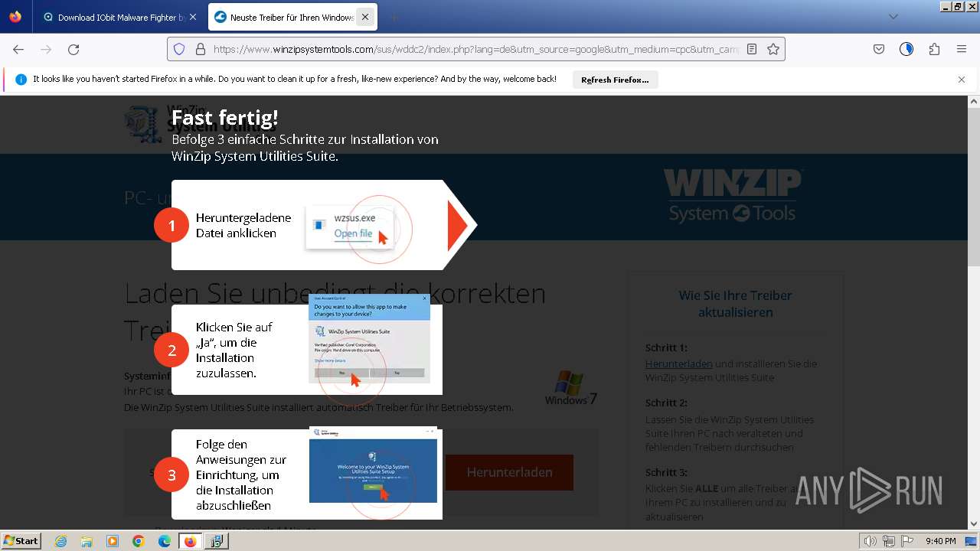Click the address bar URL field
This screenshot has height=551, width=980.
point(475,49)
